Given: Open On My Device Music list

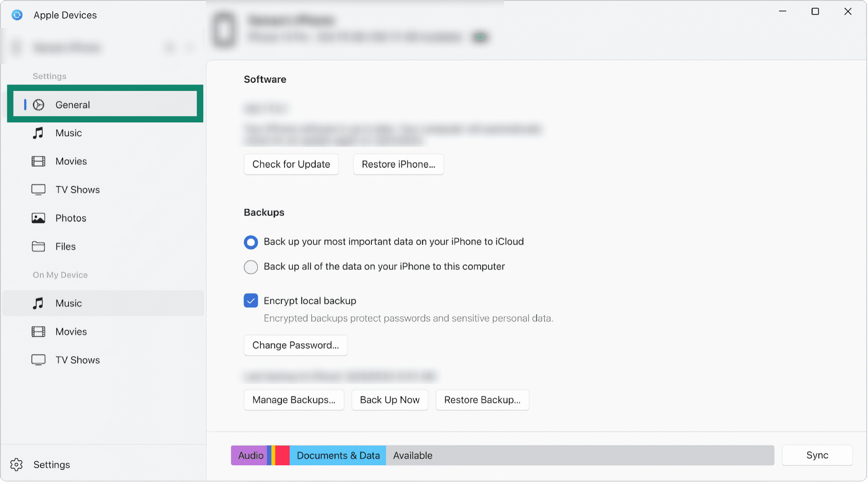Looking at the screenshot, I should [x=103, y=304].
